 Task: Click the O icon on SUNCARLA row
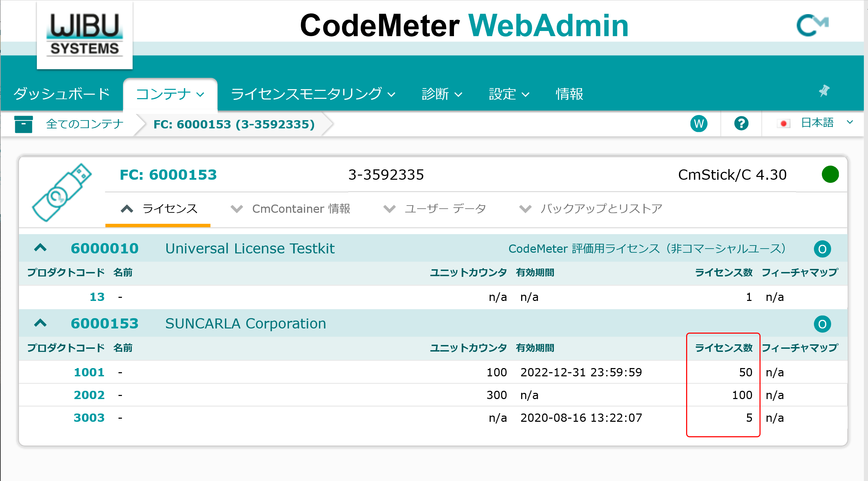[x=822, y=324]
